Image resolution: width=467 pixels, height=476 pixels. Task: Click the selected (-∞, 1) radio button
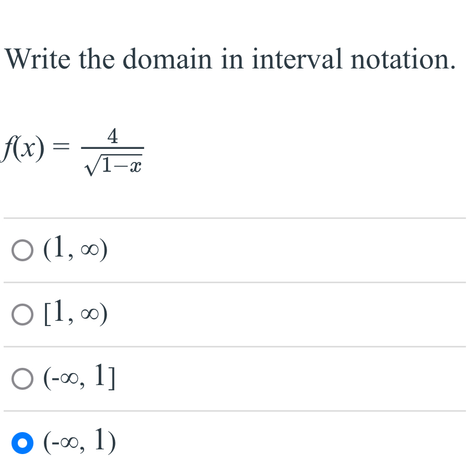coord(21,443)
